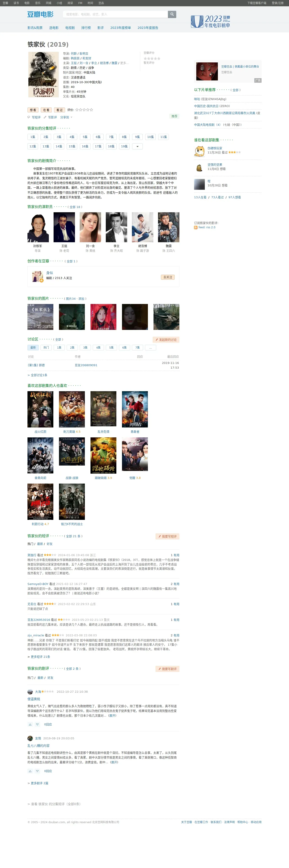Open 关于豆瓣 in the footer
This screenshot has height=868, width=289.
click(186, 822)
